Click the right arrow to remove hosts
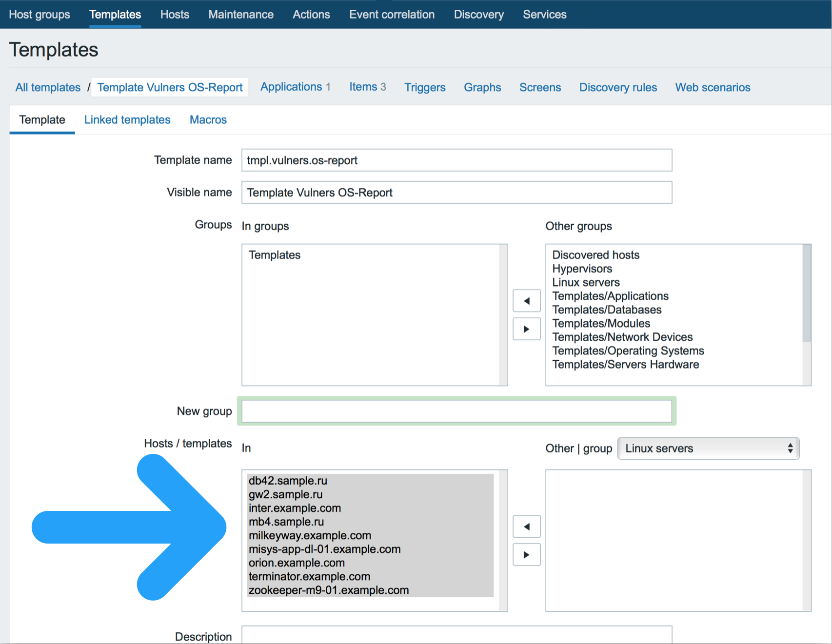This screenshot has height=644, width=832. [526, 554]
